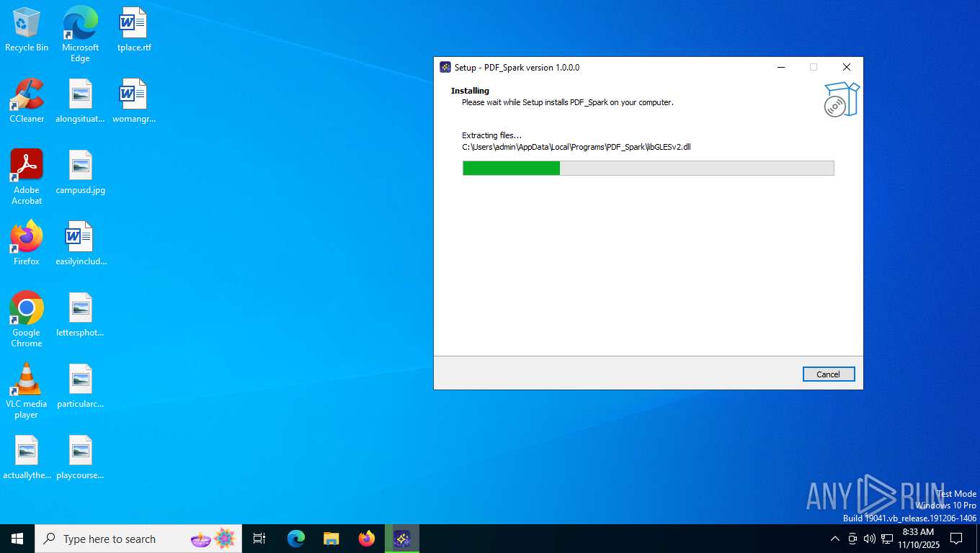Click the 'Installing' heading text
This screenshot has width=980, height=553.
coord(470,91)
